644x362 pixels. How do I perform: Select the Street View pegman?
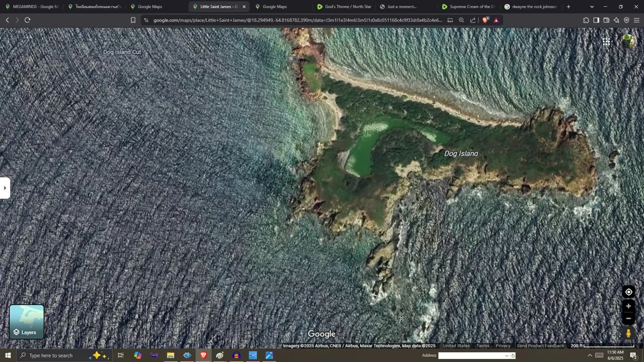(628, 333)
